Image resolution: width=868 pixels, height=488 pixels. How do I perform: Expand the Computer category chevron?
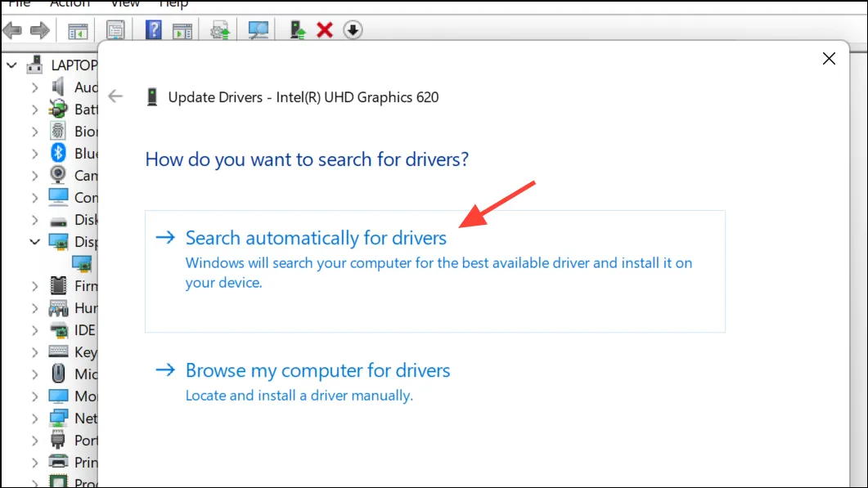tap(34, 198)
